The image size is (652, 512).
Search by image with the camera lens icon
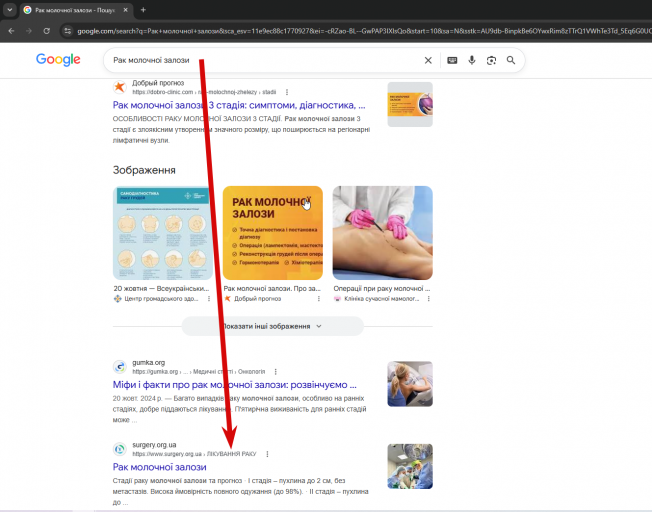(491, 60)
